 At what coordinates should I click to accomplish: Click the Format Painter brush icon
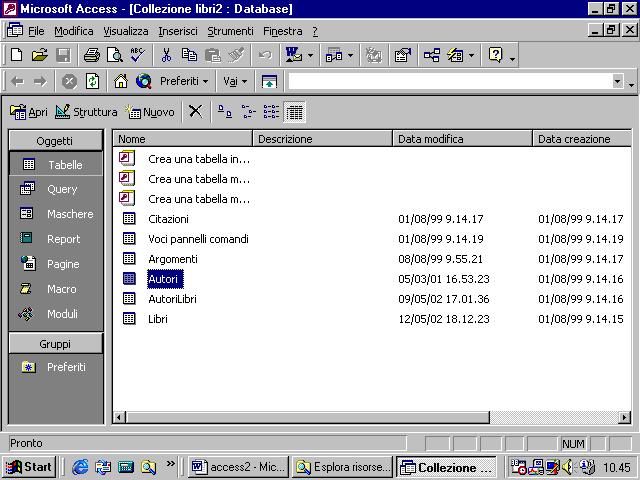tap(236, 55)
